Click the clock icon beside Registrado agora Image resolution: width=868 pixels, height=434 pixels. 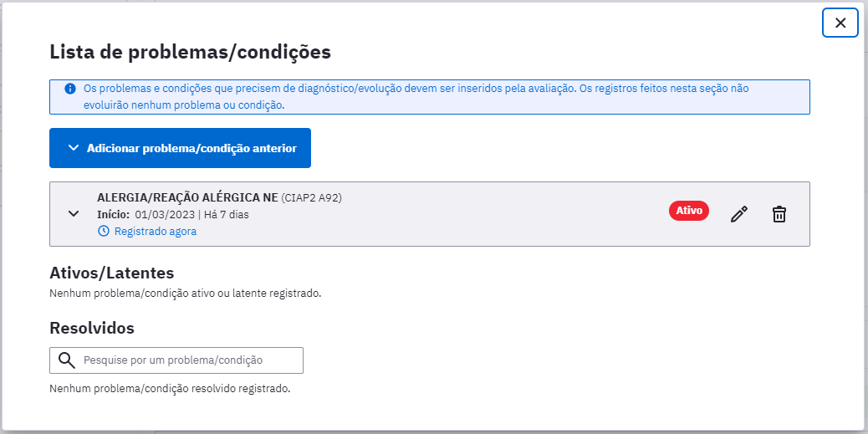[x=103, y=232]
